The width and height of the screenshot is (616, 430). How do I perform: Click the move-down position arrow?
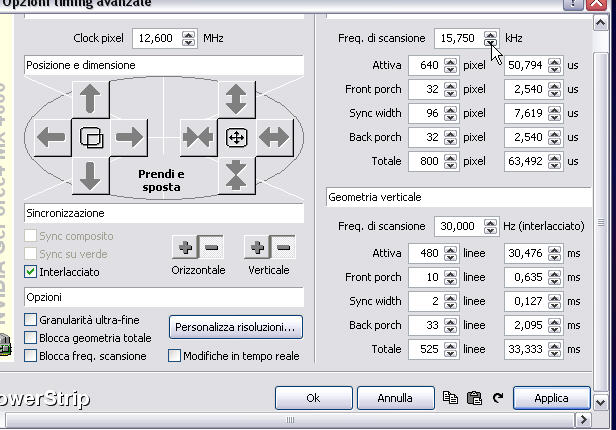click(90, 175)
